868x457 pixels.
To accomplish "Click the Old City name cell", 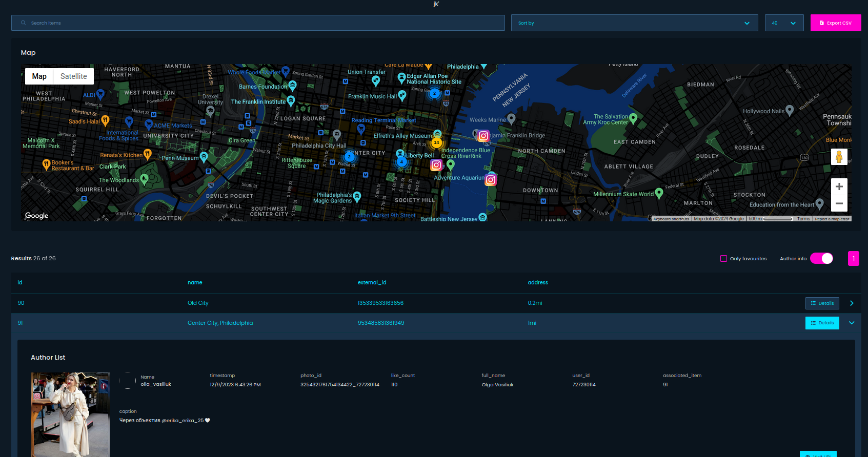I will pyautogui.click(x=198, y=303).
